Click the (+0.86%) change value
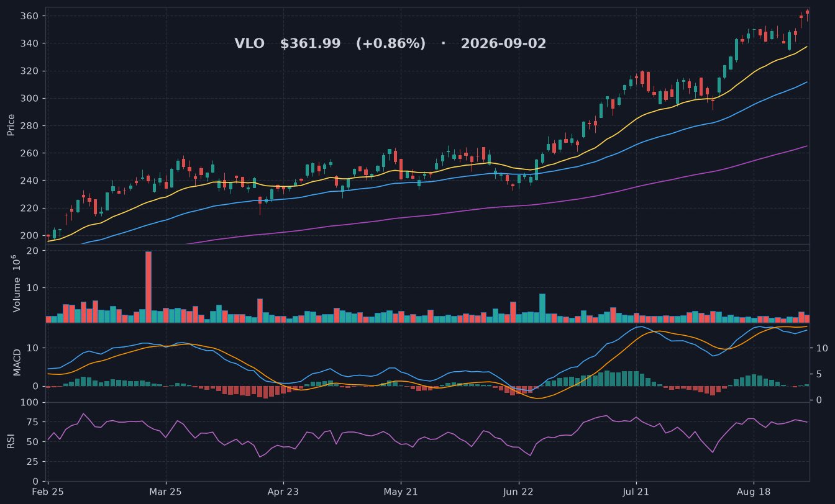Image resolution: width=835 pixels, height=504 pixels. click(x=391, y=43)
